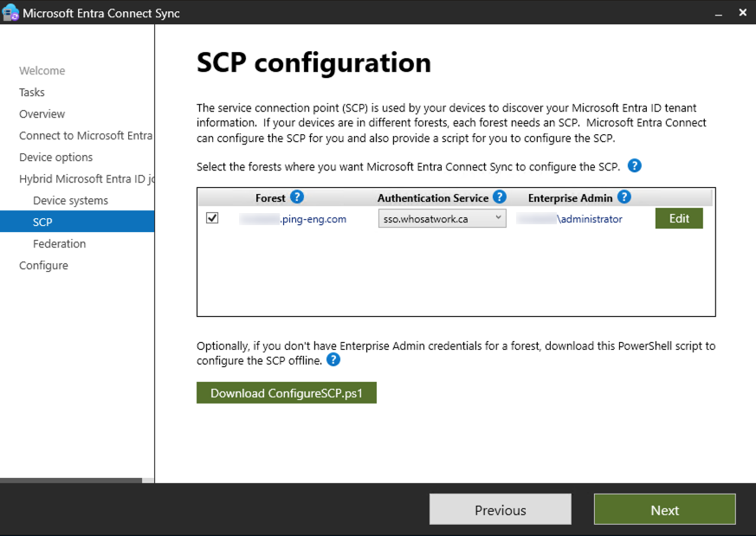This screenshot has height=536, width=756.
Task: Open the Overview page
Action: 42,113
